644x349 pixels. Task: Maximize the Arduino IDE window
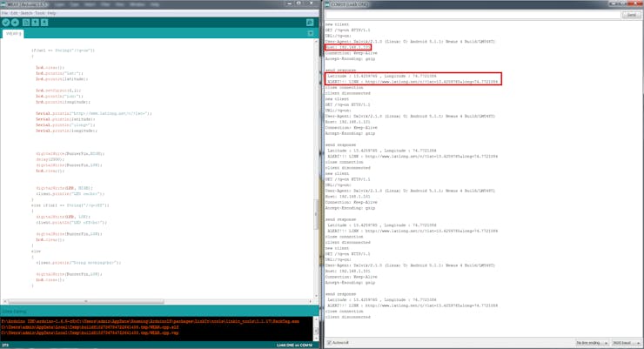coord(299,3)
